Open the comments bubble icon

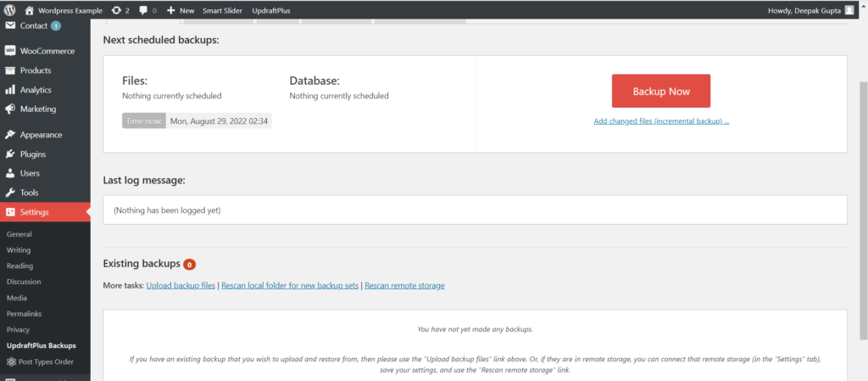pos(143,10)
